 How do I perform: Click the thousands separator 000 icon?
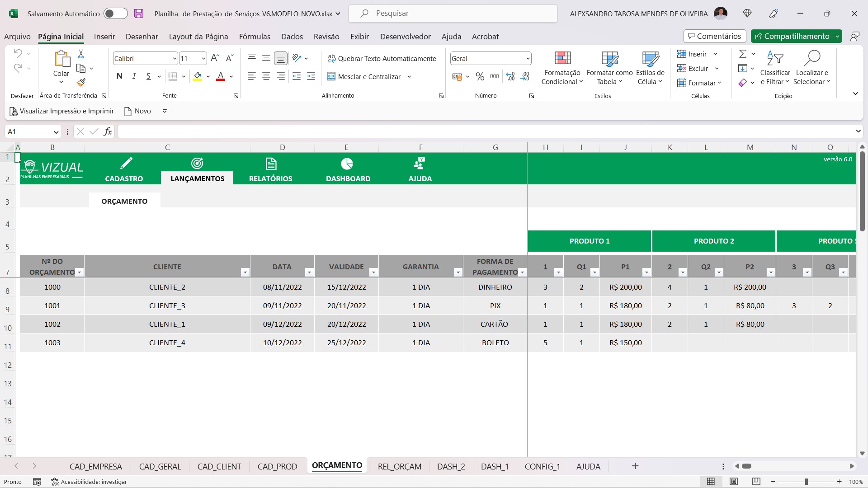coord(495,76)
